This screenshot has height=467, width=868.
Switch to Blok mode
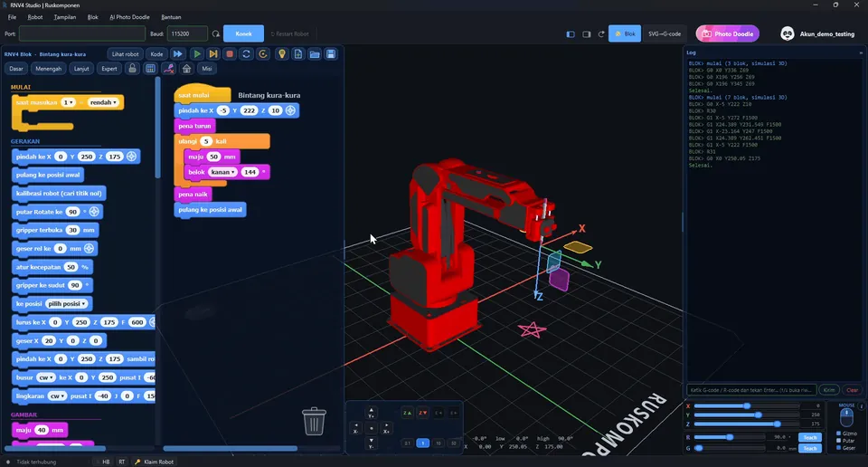[625, 33]
